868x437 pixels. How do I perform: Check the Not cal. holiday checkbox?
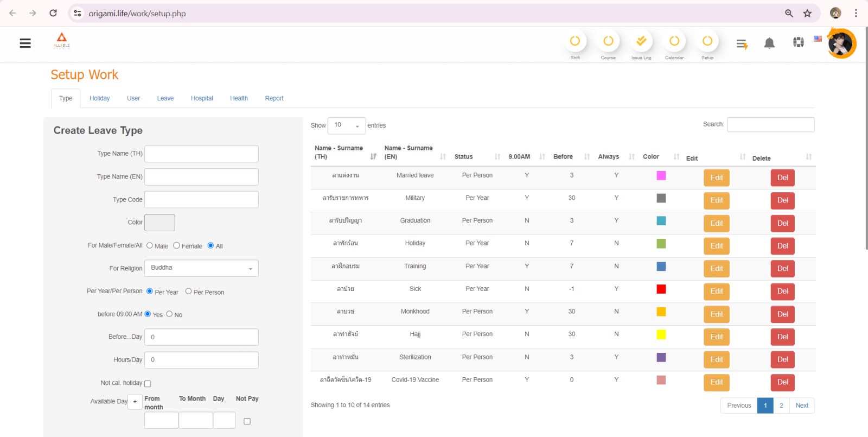click(148, 384)
